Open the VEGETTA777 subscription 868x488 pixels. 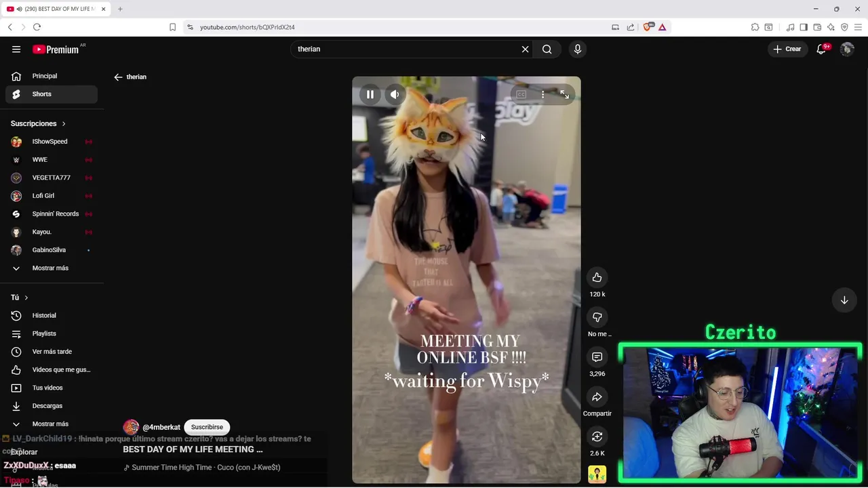coord(52,178)
